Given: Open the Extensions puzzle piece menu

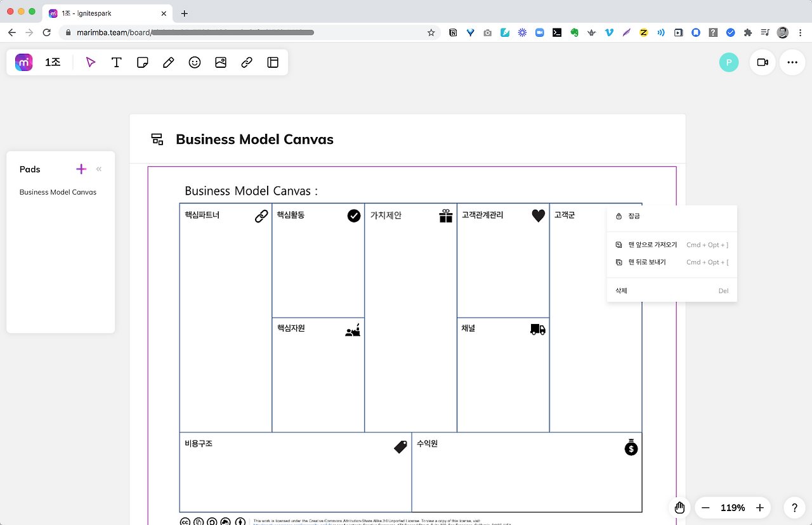Looking at the screenshot, I should (x=748, y=32).
